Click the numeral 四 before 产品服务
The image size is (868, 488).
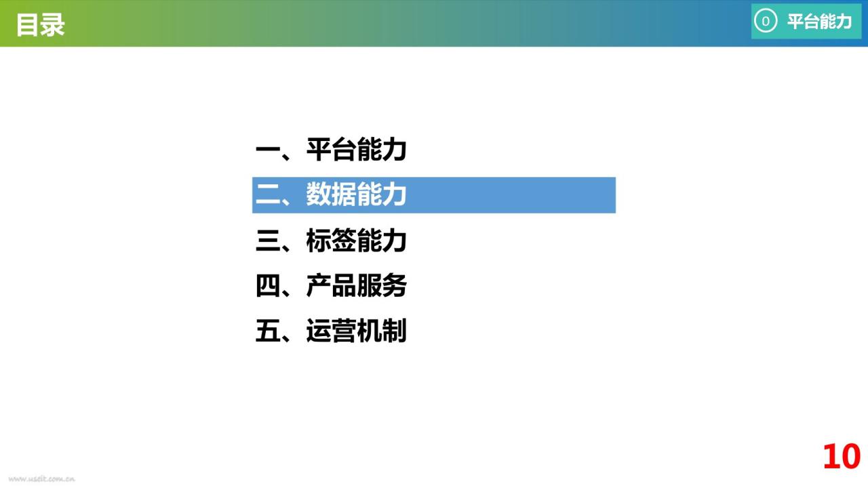point(268,287)
